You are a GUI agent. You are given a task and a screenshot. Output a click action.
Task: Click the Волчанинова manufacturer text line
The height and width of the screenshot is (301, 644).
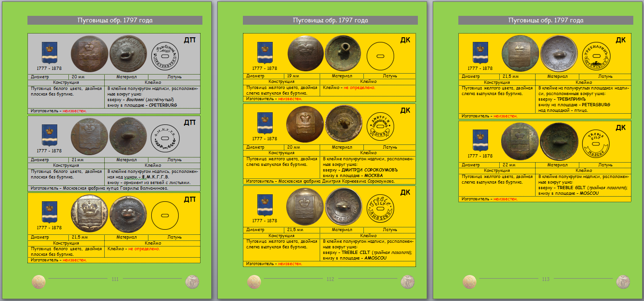click(x=99, y=188)
